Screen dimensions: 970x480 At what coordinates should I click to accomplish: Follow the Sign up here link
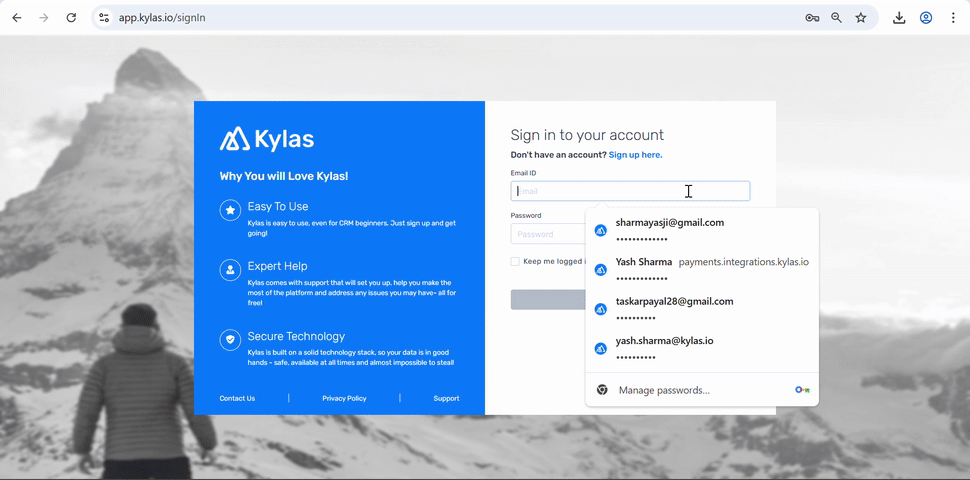(x=635, y=155)
